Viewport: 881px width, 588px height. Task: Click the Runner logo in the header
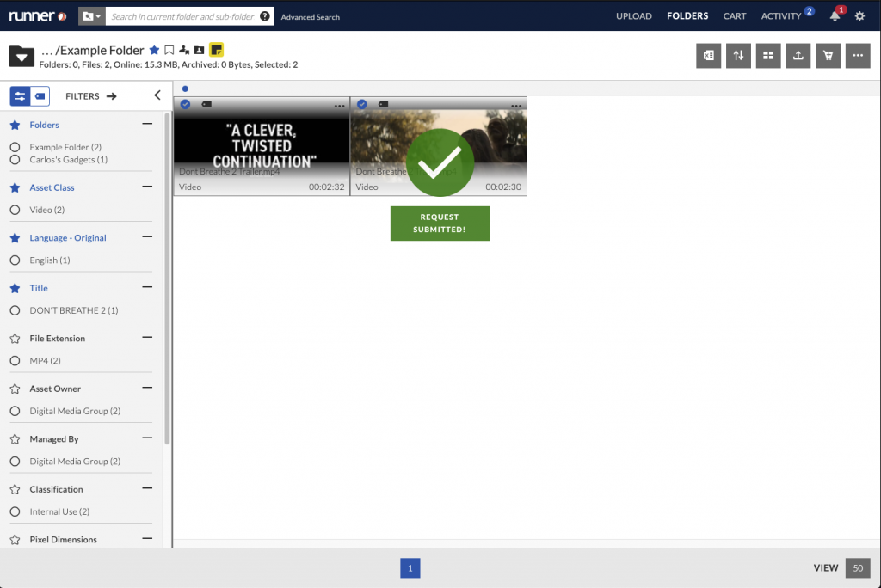(x=38, y=16)
